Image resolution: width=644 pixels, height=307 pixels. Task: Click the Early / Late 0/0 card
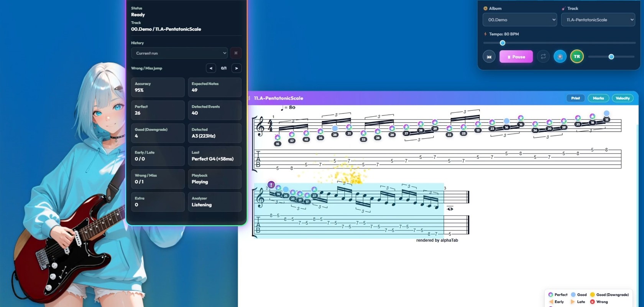pos(158,156)
